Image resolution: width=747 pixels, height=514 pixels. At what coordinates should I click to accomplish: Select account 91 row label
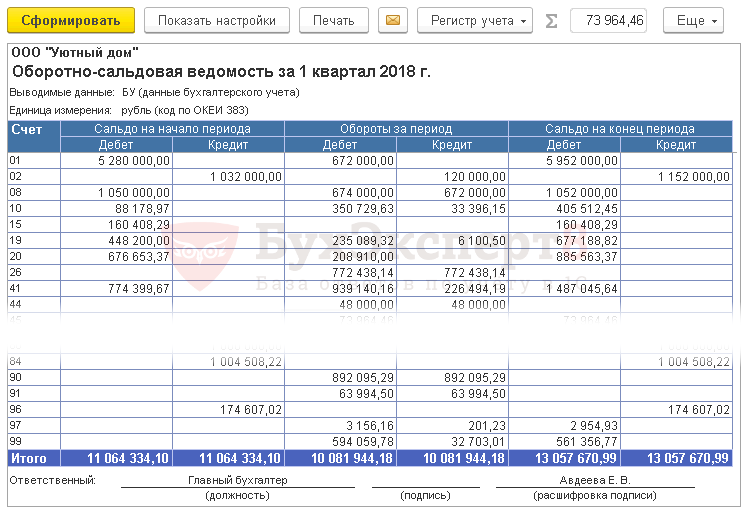[34, 393]
